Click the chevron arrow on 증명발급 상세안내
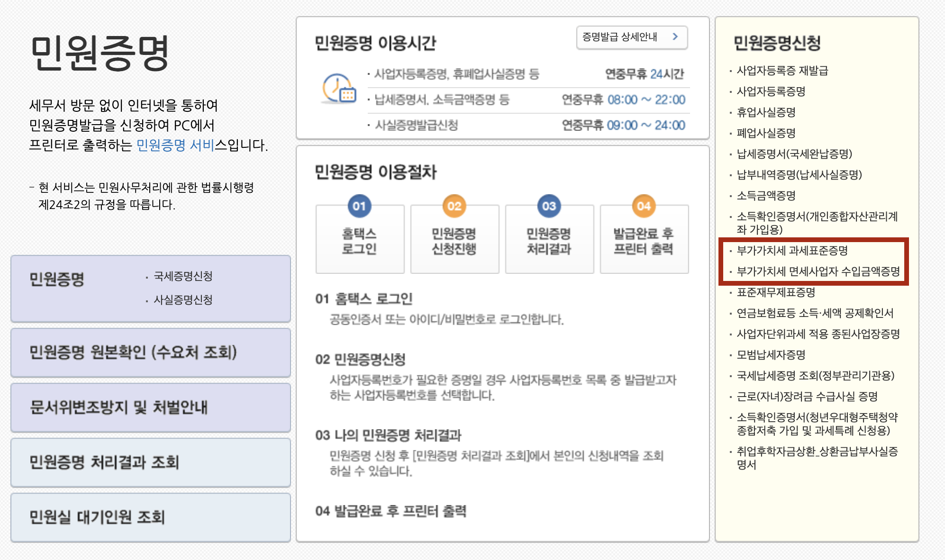This screenshot has width=945, height=560. coord(675,37)
